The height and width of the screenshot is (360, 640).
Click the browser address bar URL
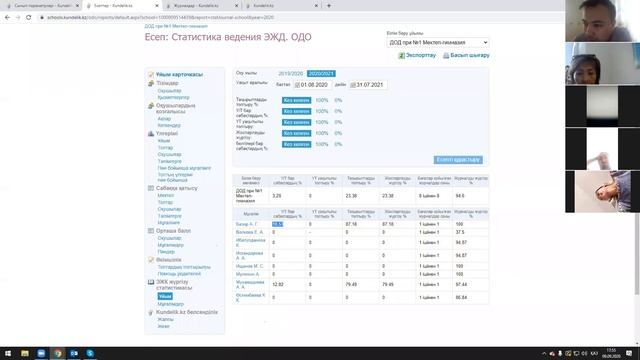160,18
